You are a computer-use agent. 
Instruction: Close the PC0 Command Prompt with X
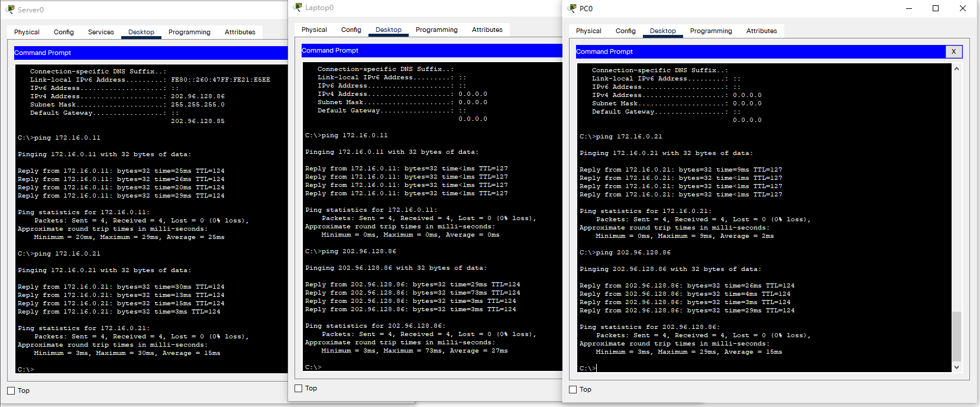point(953,51)
